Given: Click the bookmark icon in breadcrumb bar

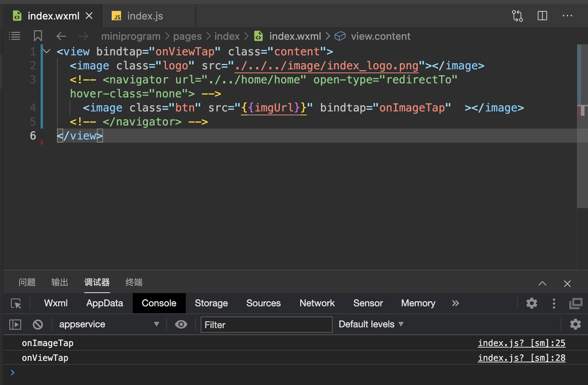Looking at the screenshot, I should (x=38, y=36).
